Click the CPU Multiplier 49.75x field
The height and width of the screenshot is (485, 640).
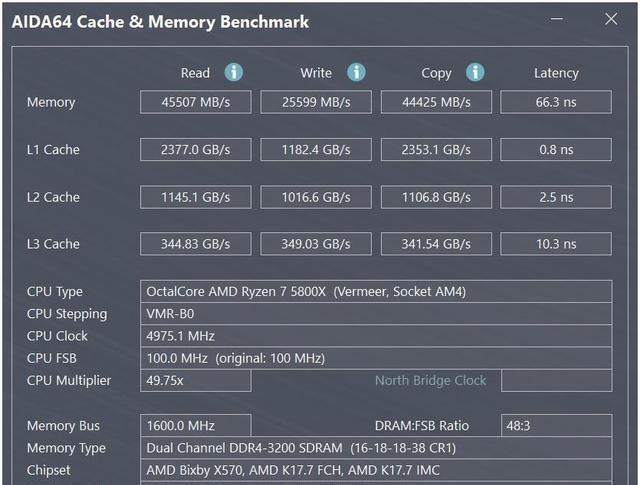[x=196, y=380]
